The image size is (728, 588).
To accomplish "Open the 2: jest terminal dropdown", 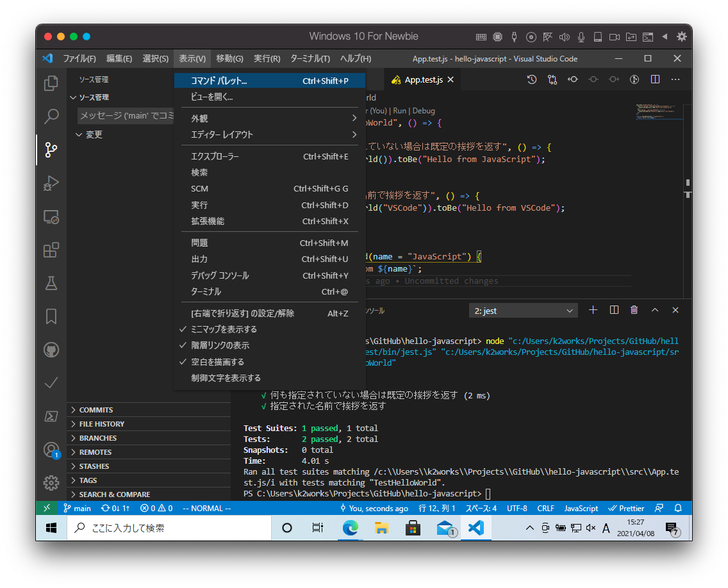I will click(x=523, y=311).
